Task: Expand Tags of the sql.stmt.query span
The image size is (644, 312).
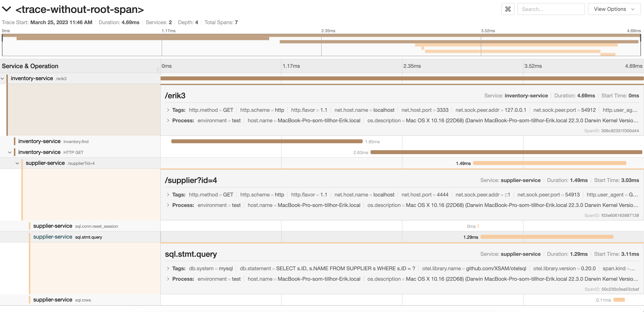Action: 168,268
